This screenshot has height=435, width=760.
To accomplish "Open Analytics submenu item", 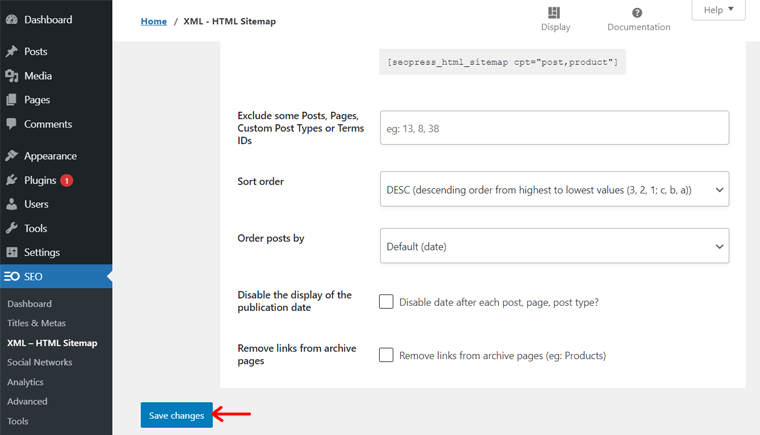I will (x=25, y=382).
